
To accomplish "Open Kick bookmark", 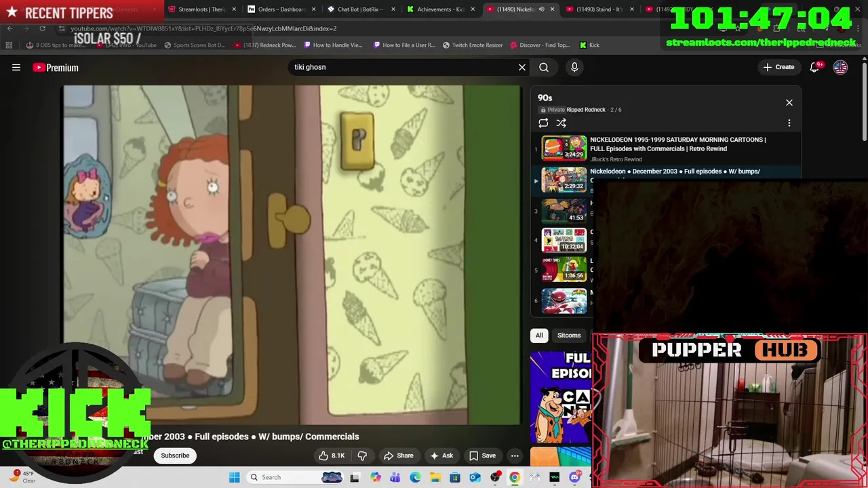I will (x=589, y=45).
